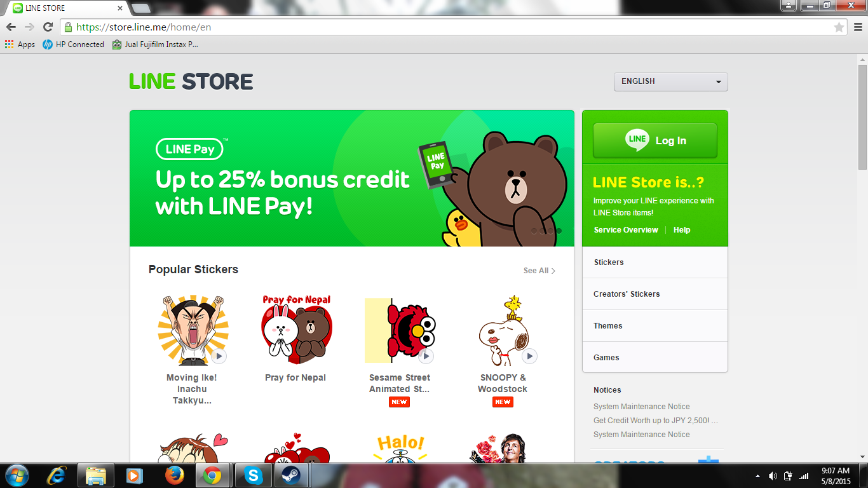
Task: Show hidden system tray icons arrow
Action: tap(757, 476)
